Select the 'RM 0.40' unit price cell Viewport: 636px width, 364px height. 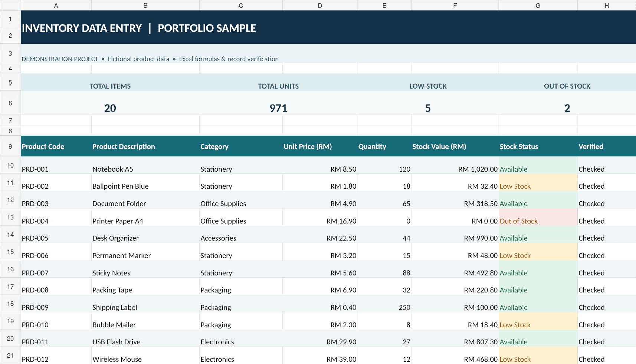point(320,304)
